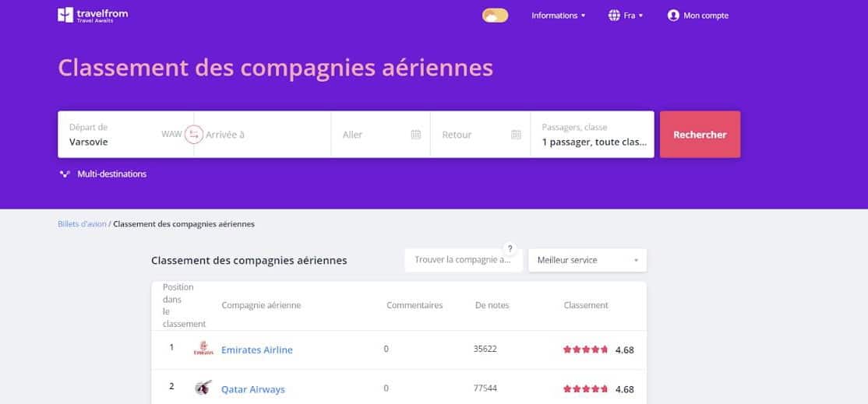
Task: Click the De notes column header
Action: point(492,305)
